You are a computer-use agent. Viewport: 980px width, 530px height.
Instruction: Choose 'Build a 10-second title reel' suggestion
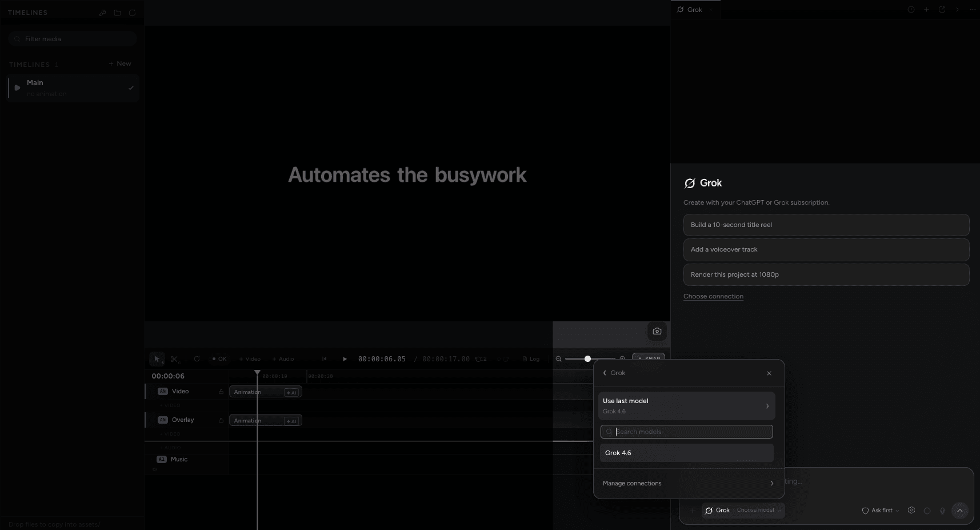click(826, 225)
